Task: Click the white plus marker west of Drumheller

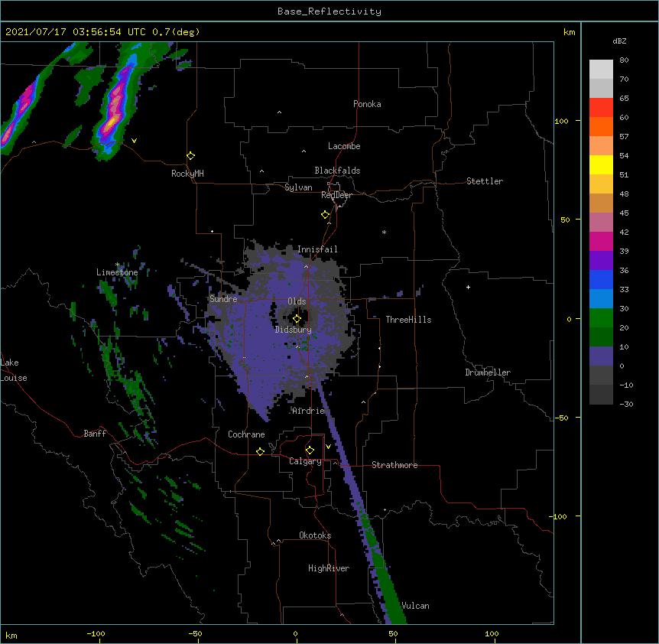Action: (x=468, y=287)
